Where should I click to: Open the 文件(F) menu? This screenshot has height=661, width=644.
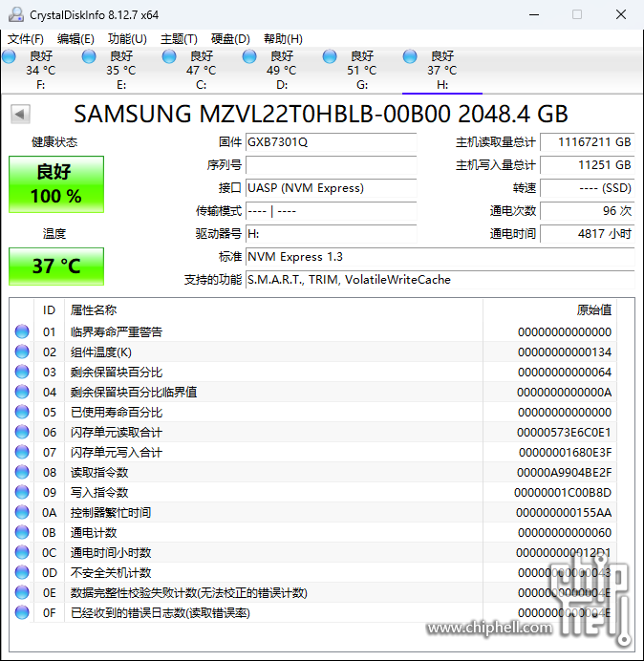(x=26, y=39)
